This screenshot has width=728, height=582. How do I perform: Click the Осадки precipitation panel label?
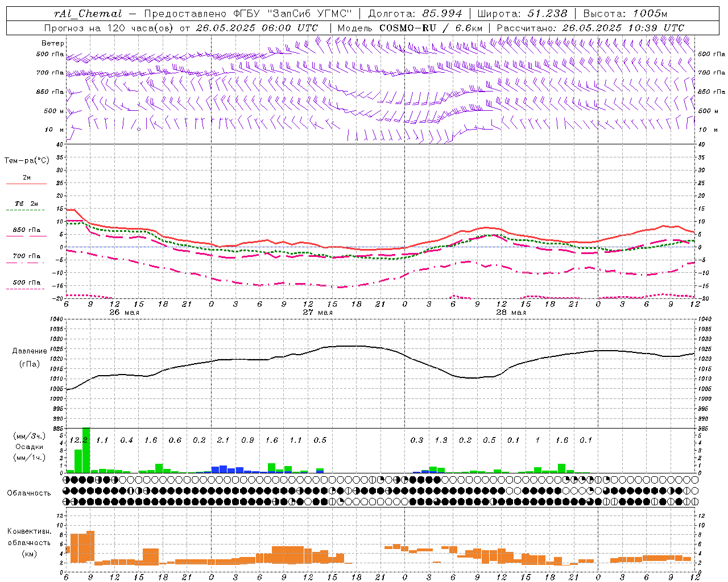click(28, 447)
